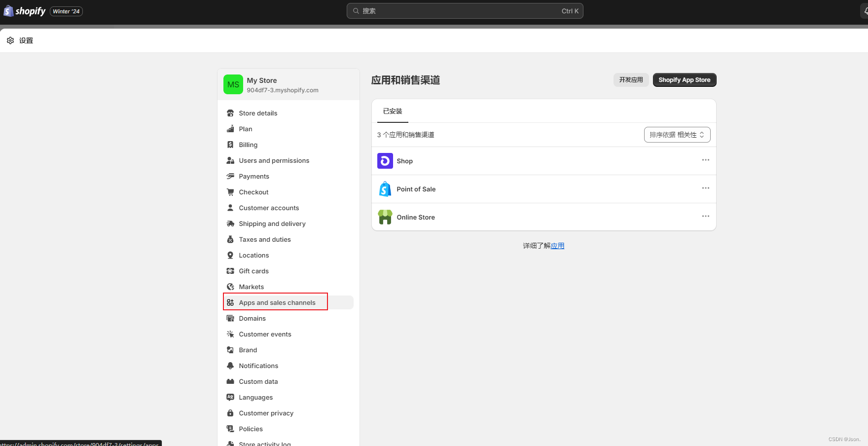Screen dimensions: 868x446
Task: Click the settings gear icon
Action: [x=10, y=40]
